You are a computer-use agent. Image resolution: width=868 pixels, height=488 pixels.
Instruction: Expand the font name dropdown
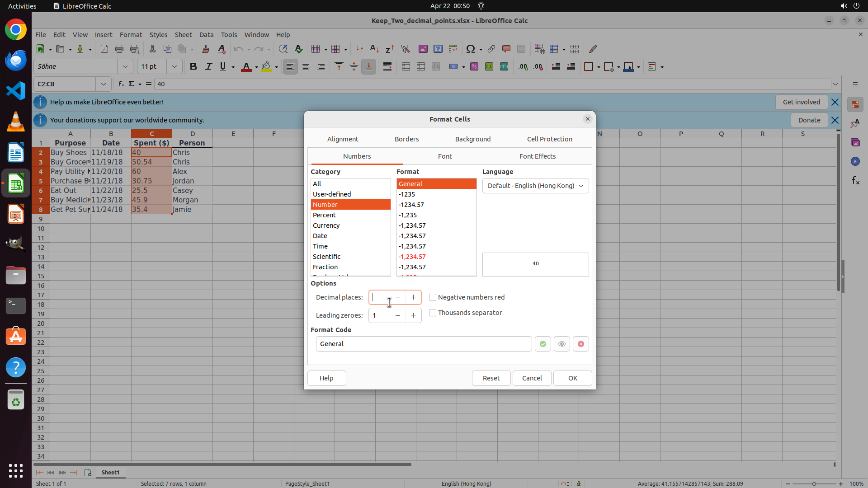pyautogui.click(x=125, y=66)
